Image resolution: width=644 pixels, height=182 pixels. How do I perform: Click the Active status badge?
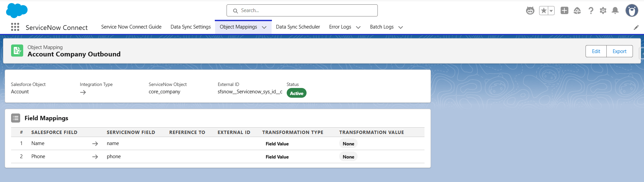point(296,93)
